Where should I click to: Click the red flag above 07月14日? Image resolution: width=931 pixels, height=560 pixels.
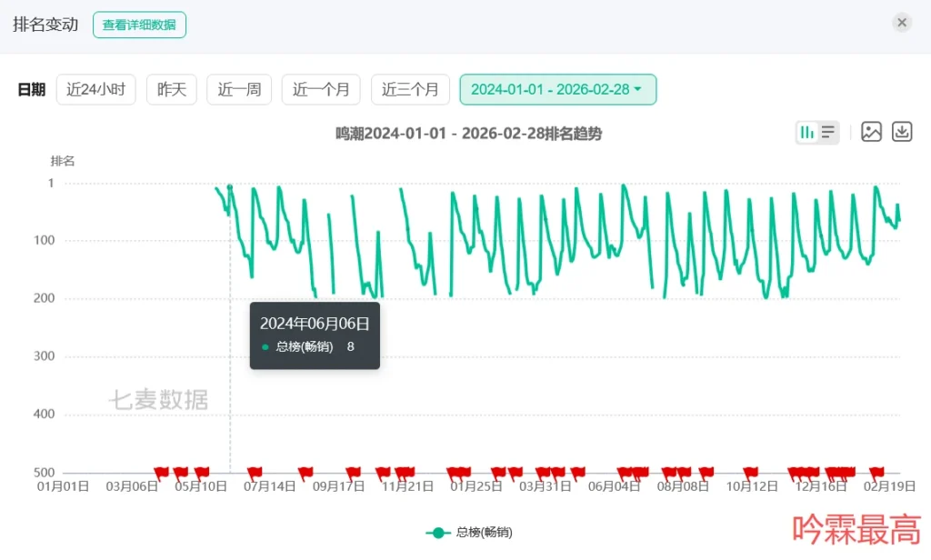tap(255, 471)
